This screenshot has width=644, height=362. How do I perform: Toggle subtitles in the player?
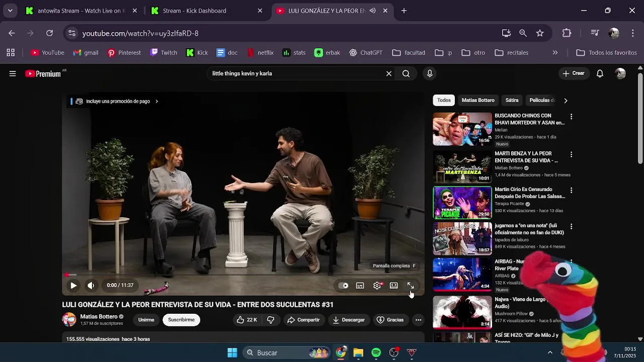pyautogui.click(x=360, y=286)
